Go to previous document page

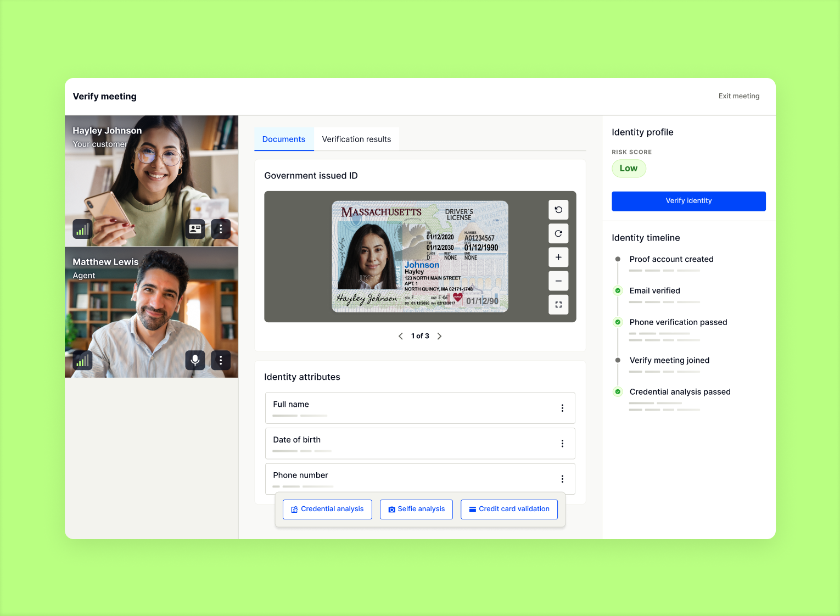coord(401,336)
